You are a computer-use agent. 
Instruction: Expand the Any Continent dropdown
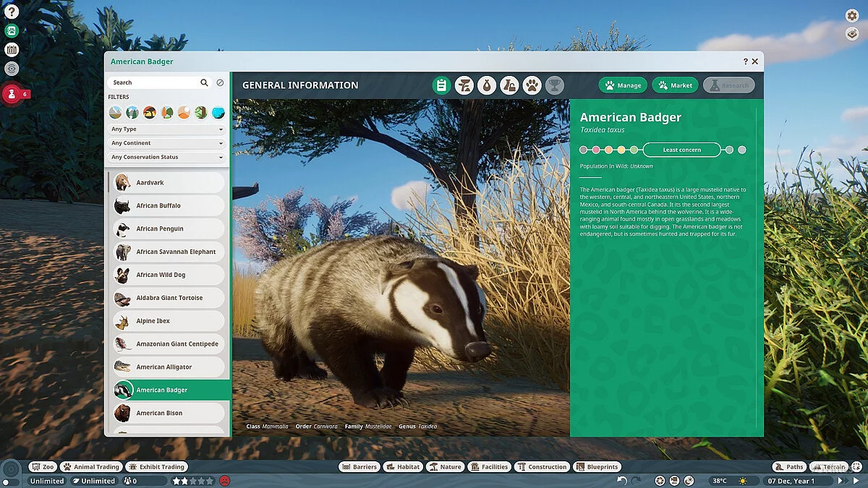pos(166,142)
